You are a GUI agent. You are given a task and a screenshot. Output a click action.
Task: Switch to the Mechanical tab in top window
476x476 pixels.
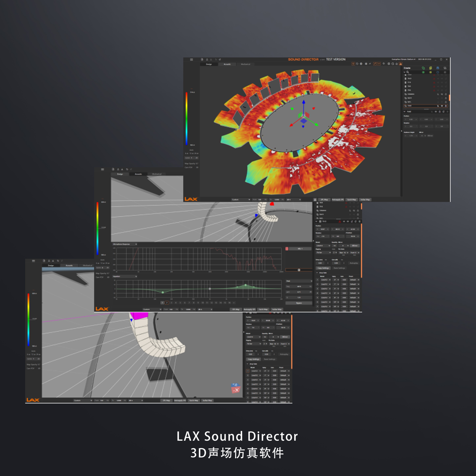[245, 64]
